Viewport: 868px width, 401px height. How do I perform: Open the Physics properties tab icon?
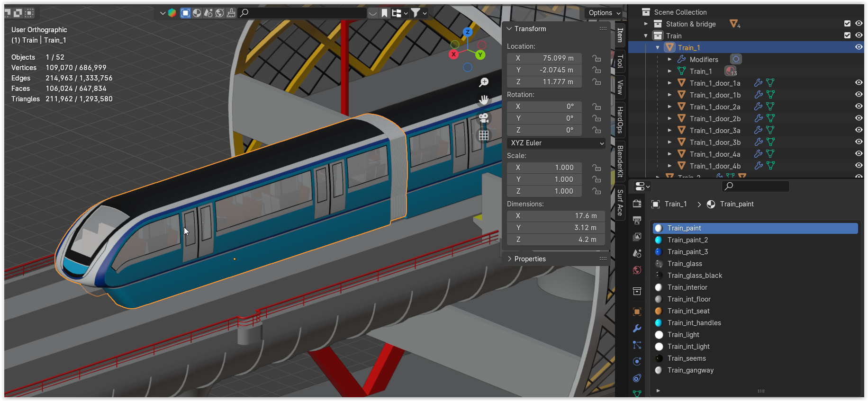point(637,362)
